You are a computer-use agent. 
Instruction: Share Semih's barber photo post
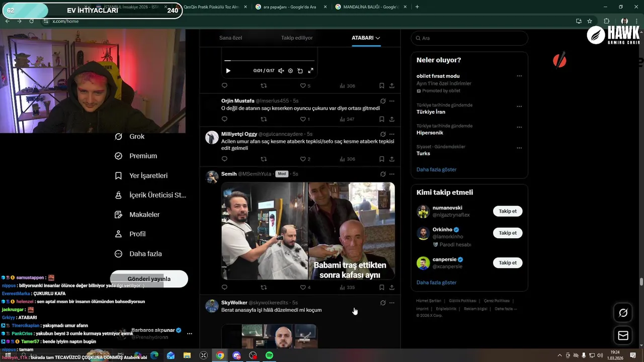point(392,288)
